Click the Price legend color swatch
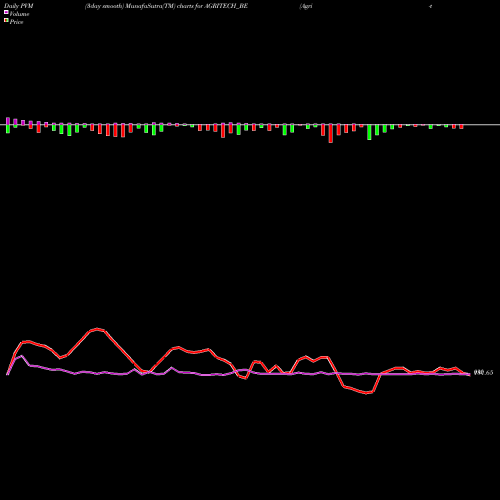 (x=6, y=21)
